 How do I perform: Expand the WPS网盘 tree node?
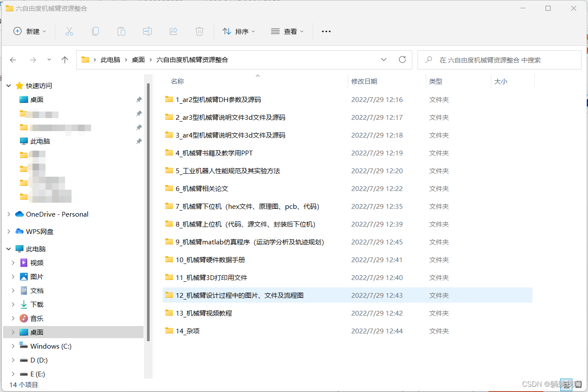(9, 231)
